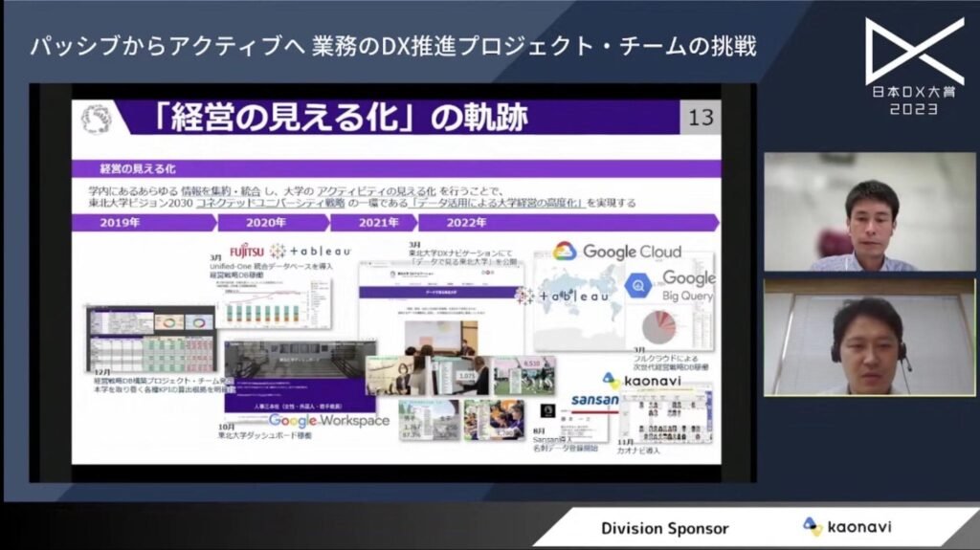Click underlined text コネクテッドユニバーシティ戦略
The height and width of the screenshot is (550, 980).
270,203
